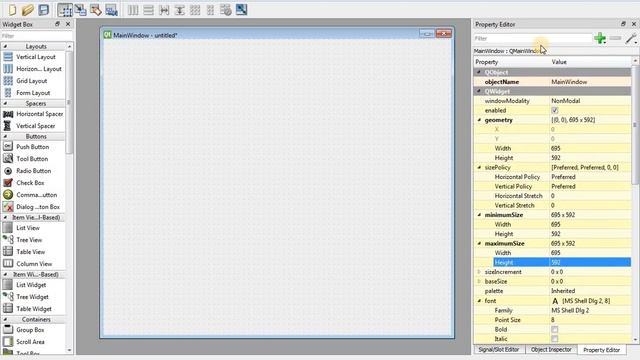This screenshot has height=360, width=640.
Task: Select Tree View widget
Action: pos(29,240)
